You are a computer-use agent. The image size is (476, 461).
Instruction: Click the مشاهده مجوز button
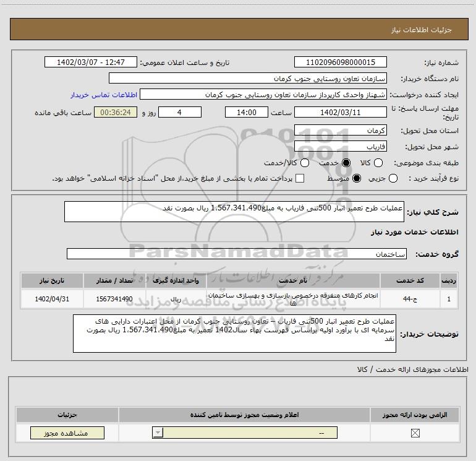67,433
